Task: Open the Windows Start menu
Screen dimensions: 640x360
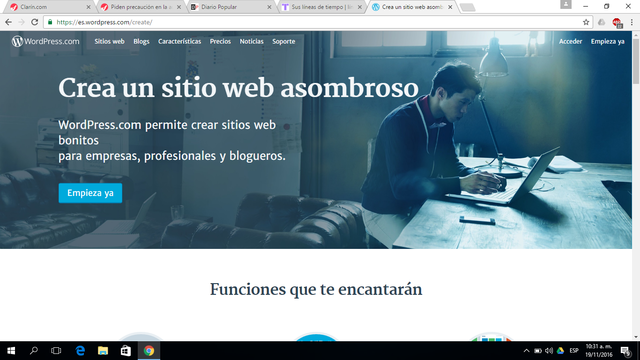Action: [11, 351]
